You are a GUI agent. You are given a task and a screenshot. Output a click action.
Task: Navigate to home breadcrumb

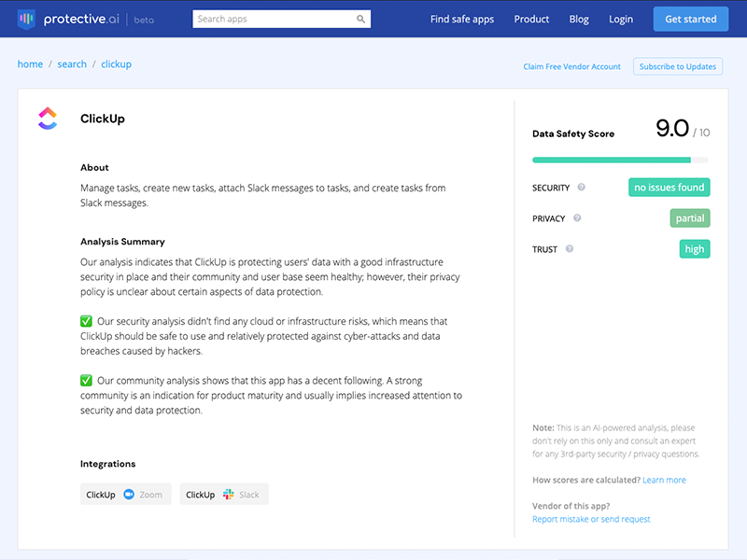(x=30, y=63)
